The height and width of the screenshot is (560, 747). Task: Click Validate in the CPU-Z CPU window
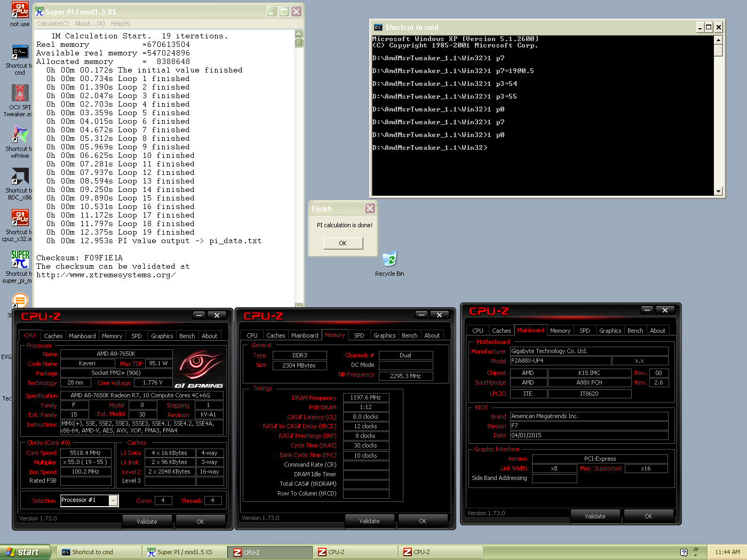pos(147,522)
